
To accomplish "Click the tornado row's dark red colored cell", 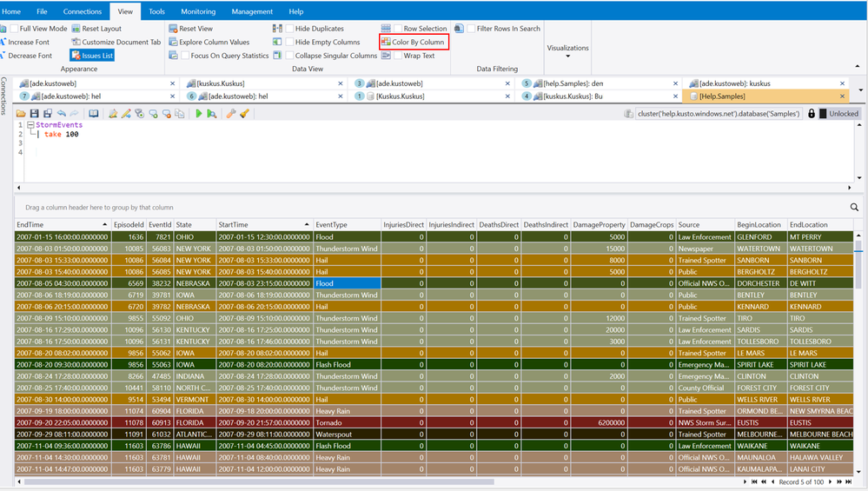I will coord(347,423).
